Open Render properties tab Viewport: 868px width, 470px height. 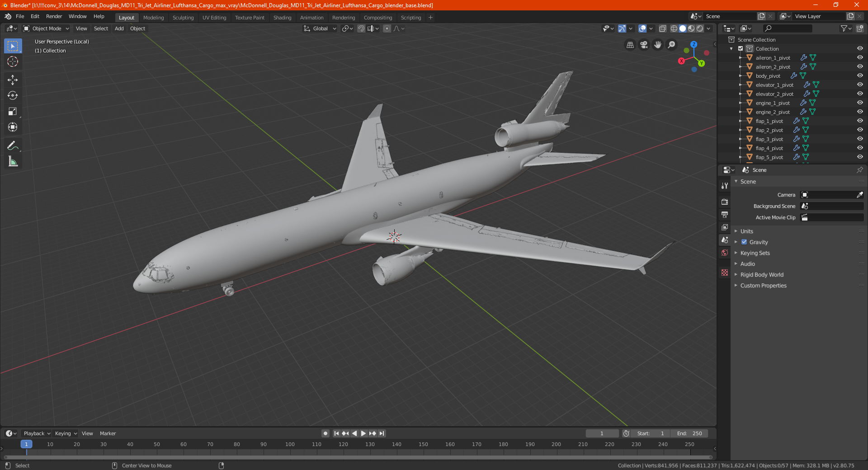tap(725, 202)
